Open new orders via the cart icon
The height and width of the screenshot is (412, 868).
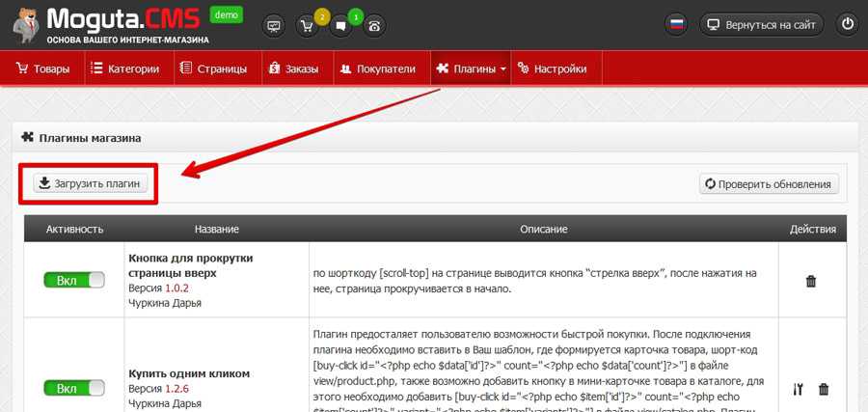click(308, 26)
